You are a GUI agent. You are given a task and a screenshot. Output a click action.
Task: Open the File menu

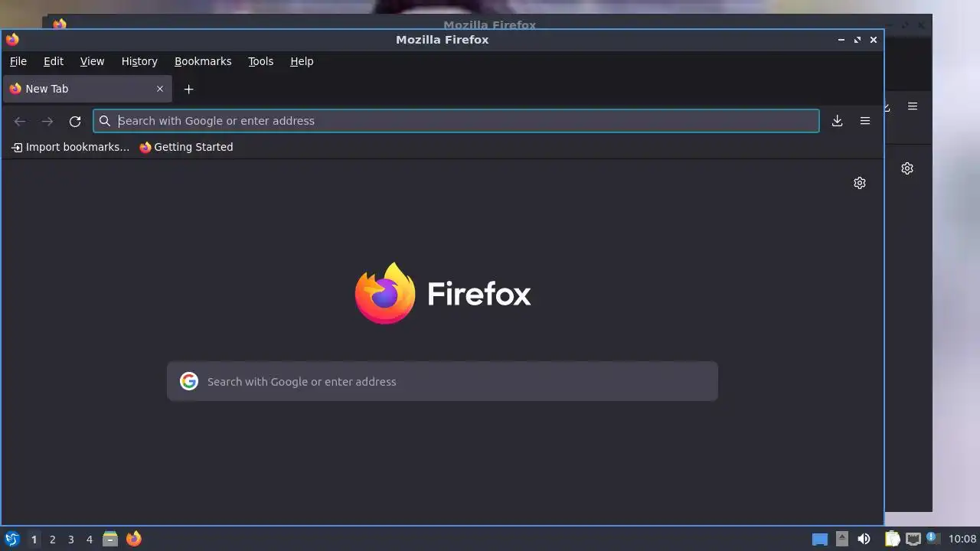point(18,61)
